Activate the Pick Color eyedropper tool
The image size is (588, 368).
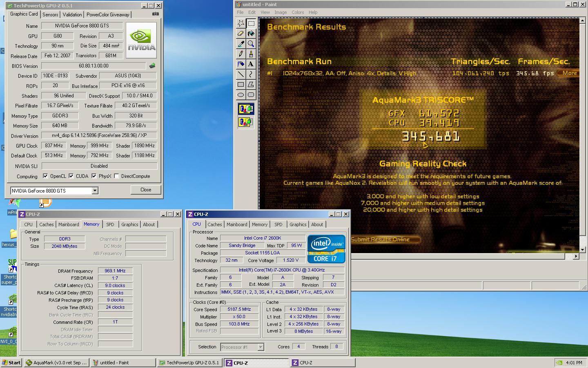pyautogui.click(x=241, y=44)
